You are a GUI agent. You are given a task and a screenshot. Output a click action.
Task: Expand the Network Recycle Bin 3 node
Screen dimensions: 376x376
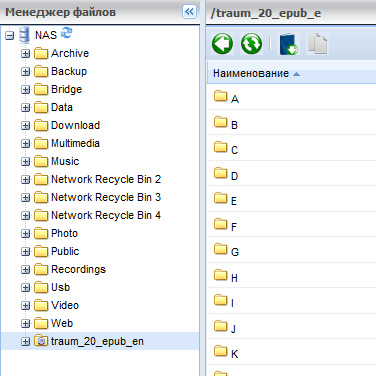25,197
